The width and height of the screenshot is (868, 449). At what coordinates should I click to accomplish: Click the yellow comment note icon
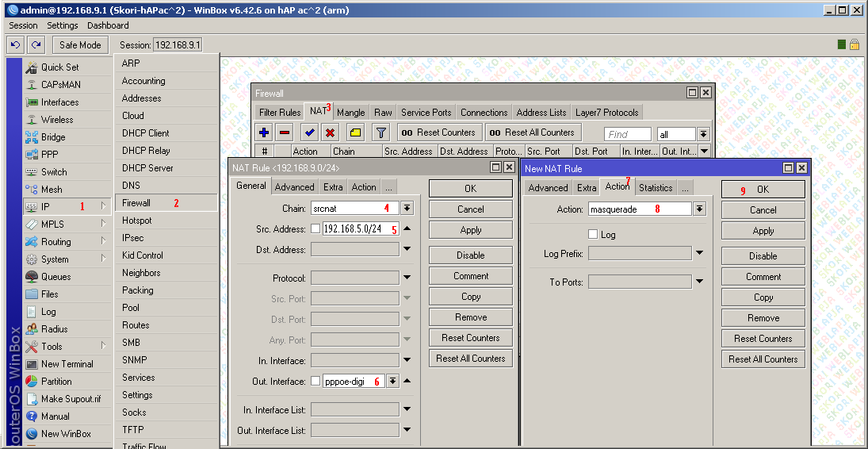(355, 132)
